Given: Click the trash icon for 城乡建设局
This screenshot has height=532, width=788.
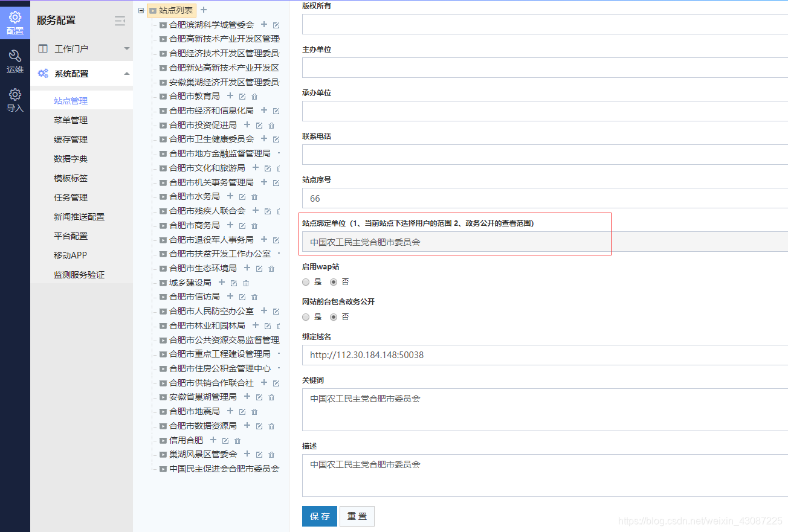Looking at the screenshot, I should [246, 283].
